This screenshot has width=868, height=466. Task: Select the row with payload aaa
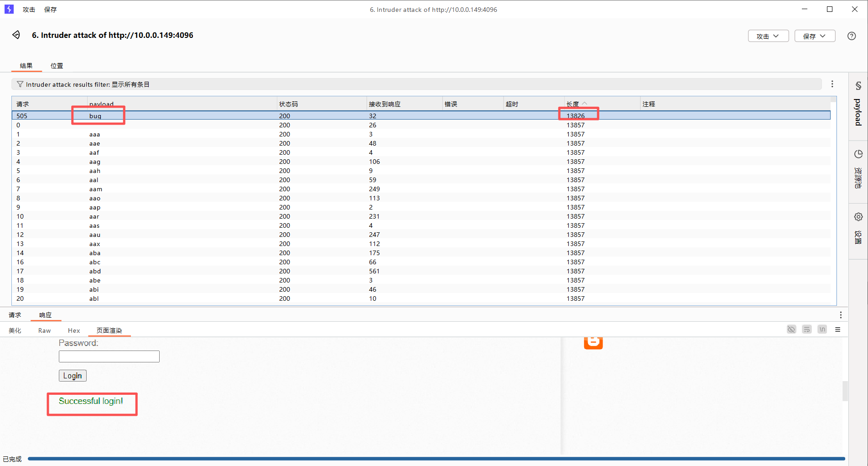[421, 134]
